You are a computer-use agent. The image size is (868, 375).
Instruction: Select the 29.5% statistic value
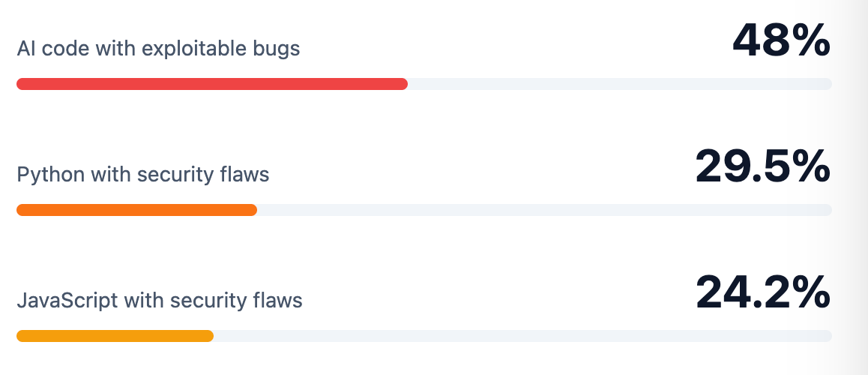[762, 166]
